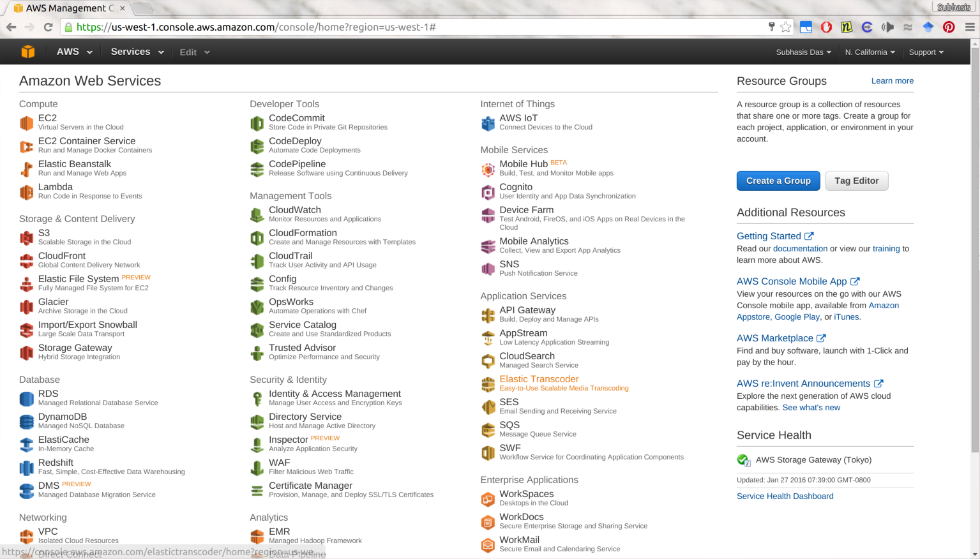
Task: Open the S3 storage icon
Action: point(26,238)
